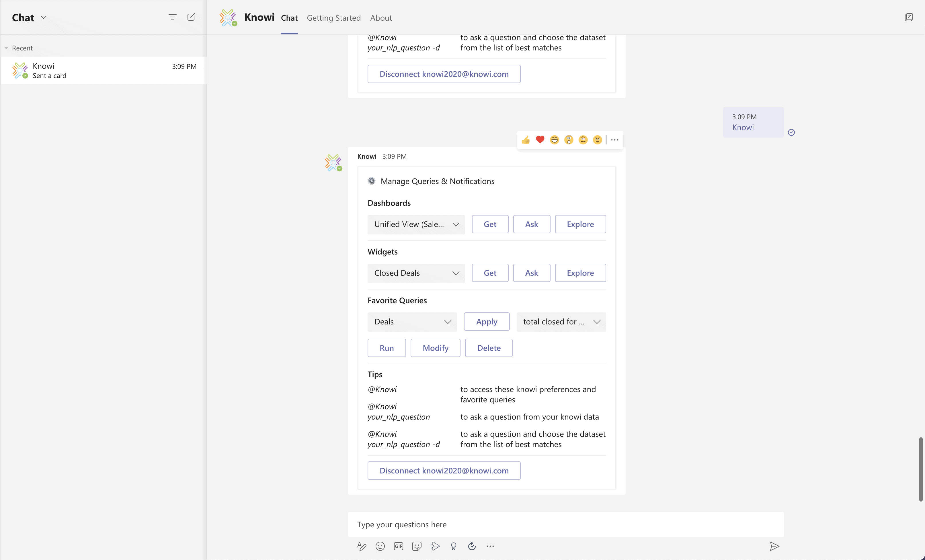This screenshot has width=925, height=560.
Task: Open the text Format tool
Action: tap(362, 546)
